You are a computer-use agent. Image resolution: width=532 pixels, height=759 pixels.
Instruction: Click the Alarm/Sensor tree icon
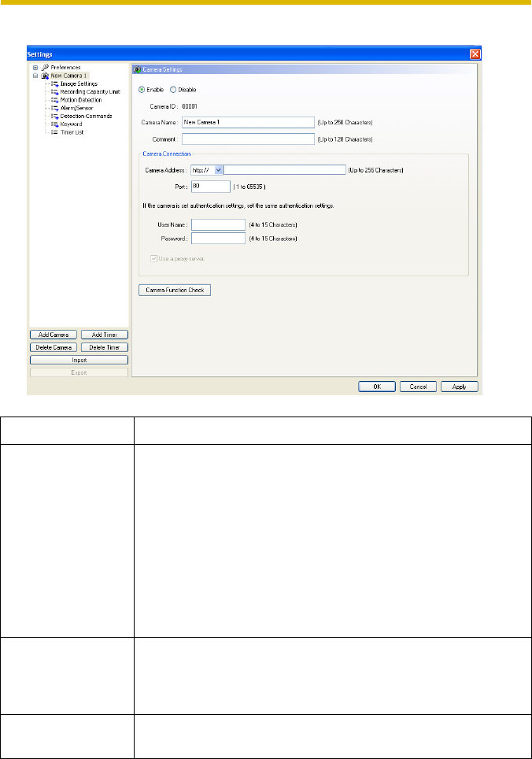pos(54,108)
